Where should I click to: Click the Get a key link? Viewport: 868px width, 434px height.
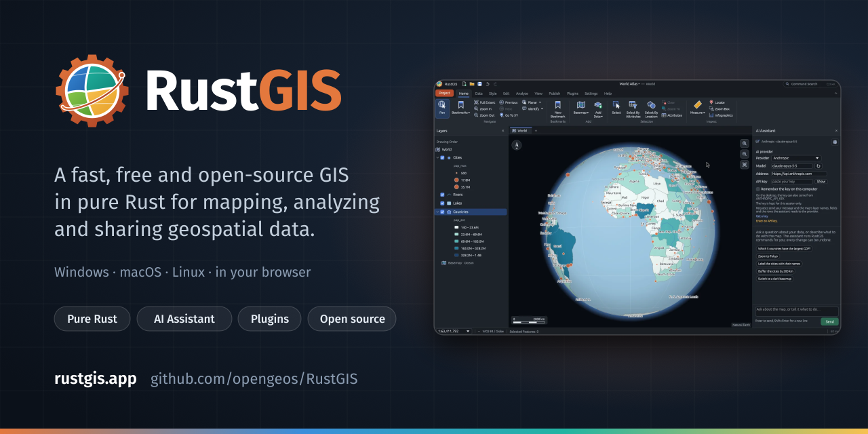pos(762,216)
